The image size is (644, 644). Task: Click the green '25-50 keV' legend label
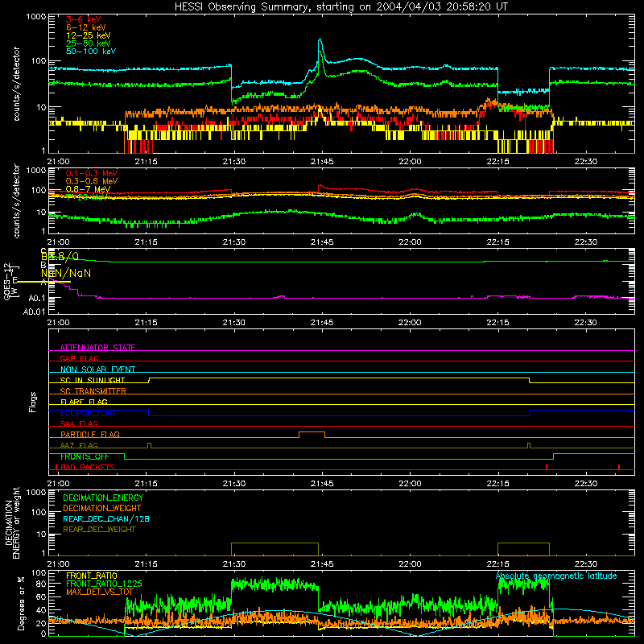pyautogui.click(x=89, y=43)
